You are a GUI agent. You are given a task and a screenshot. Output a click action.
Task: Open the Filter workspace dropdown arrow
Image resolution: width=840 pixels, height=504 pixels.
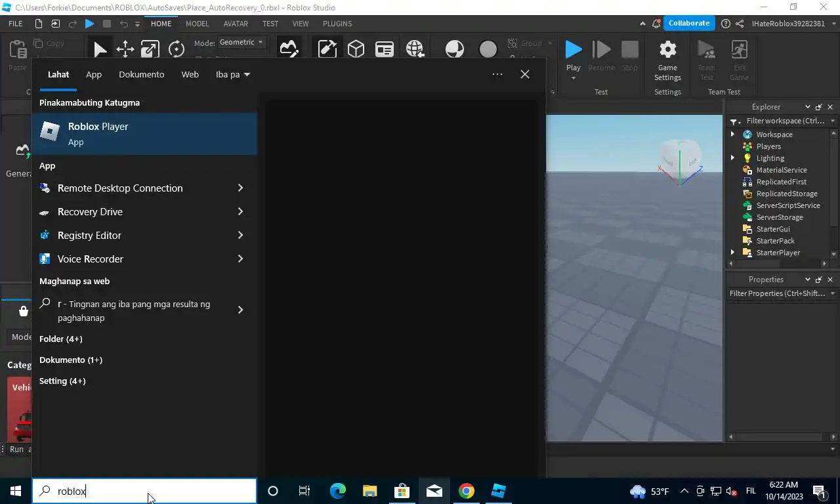(832, 121)
